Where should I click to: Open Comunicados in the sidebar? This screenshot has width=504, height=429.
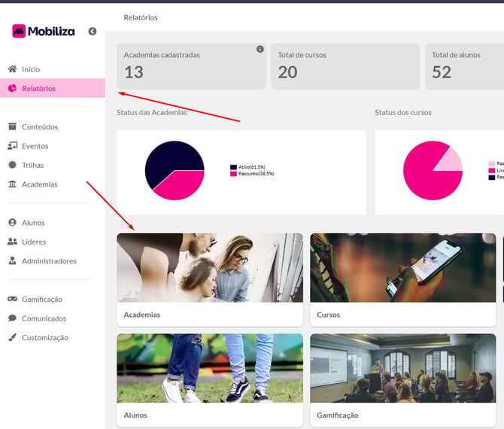coord(44,318)
